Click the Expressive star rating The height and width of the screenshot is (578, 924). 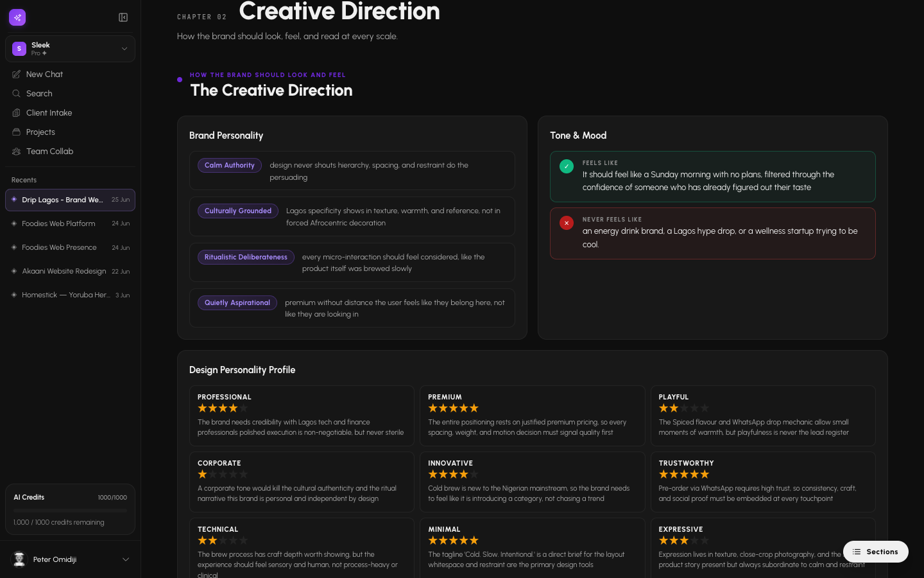(684, 541)
